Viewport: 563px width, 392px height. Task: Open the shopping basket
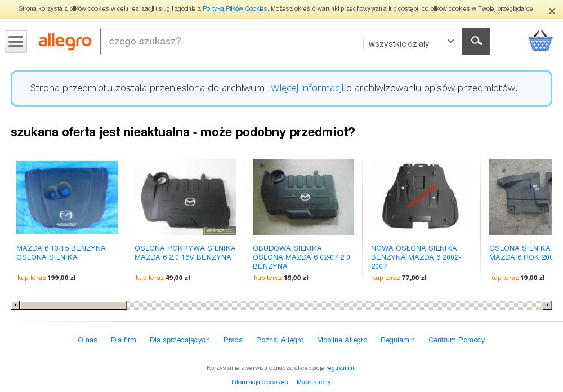540,41
